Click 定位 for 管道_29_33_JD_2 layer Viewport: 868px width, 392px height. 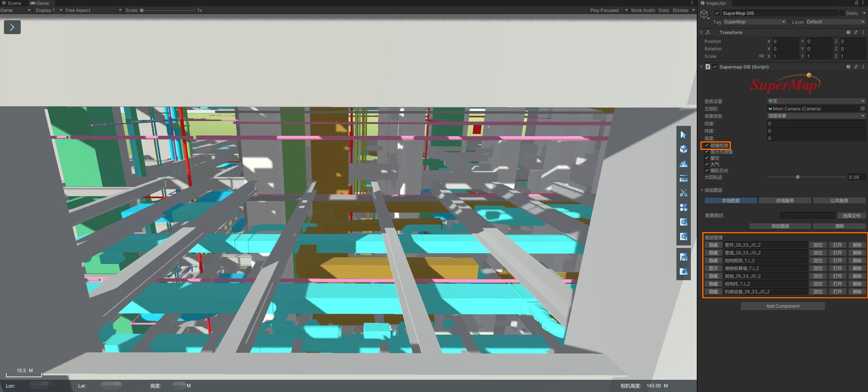pos(818,253)
